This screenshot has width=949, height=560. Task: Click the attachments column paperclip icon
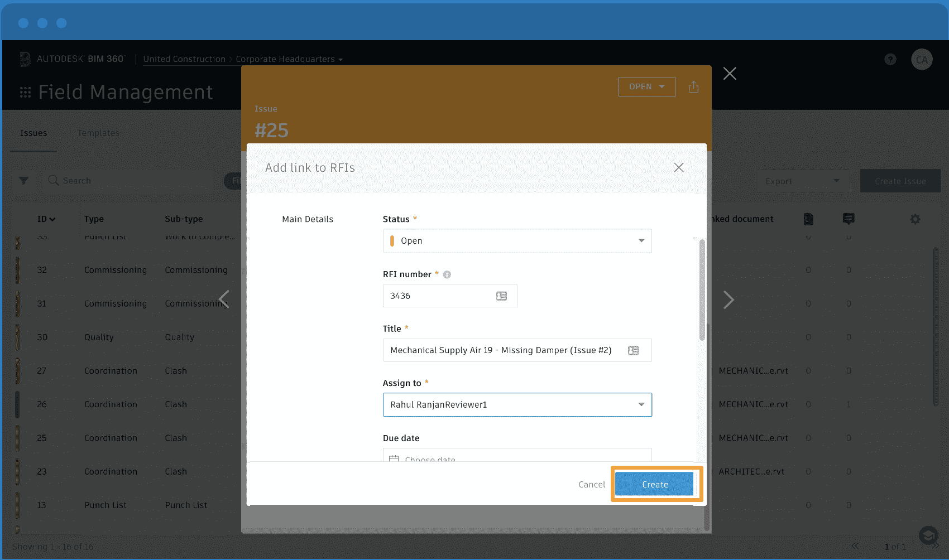(x=809, y=219)
